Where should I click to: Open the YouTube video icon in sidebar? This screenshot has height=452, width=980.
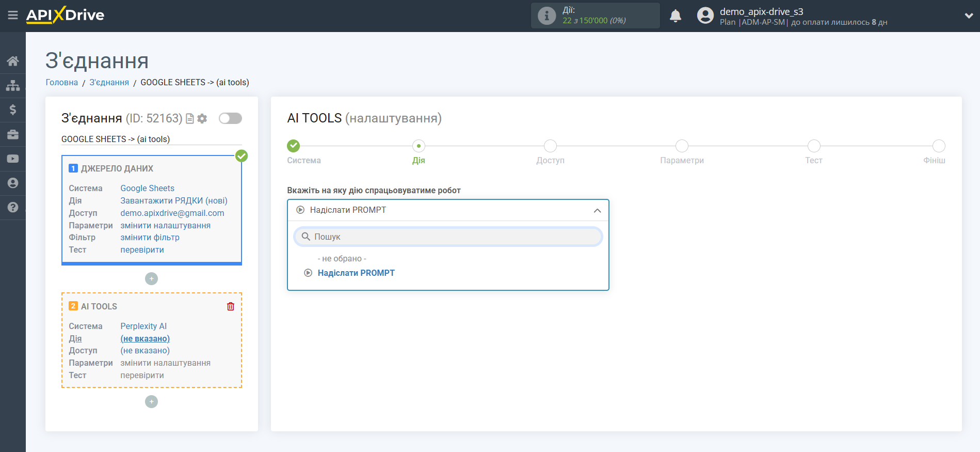pos(13,159)
